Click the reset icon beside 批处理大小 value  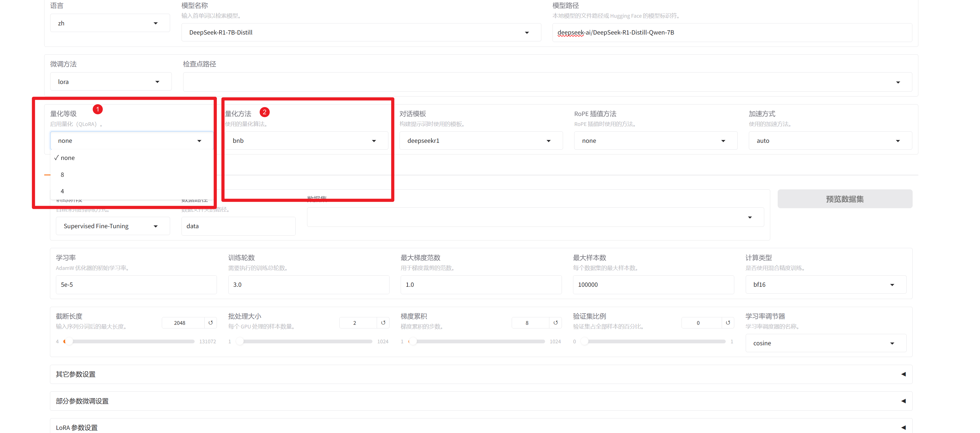point(383,322)
